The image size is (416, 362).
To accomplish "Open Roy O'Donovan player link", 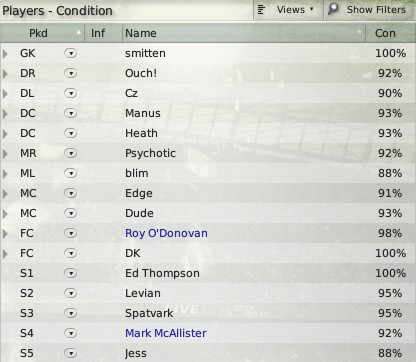I will pos(166,233).
